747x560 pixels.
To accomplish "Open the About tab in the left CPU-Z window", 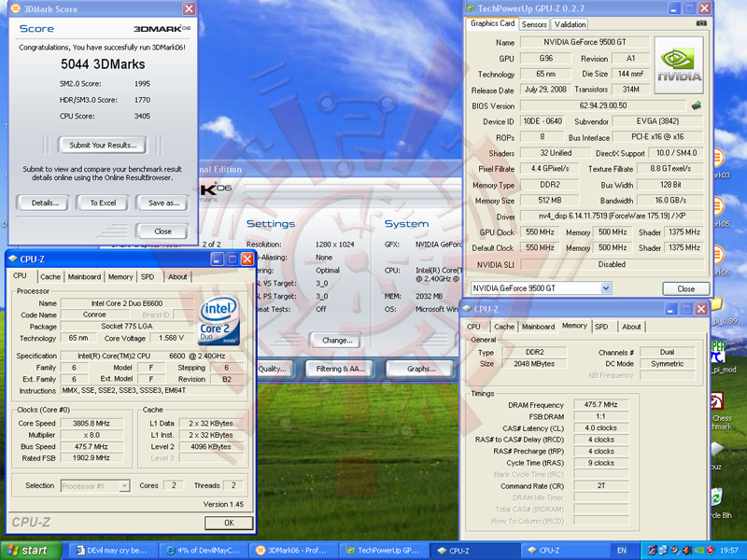I will tap(177, 276).
